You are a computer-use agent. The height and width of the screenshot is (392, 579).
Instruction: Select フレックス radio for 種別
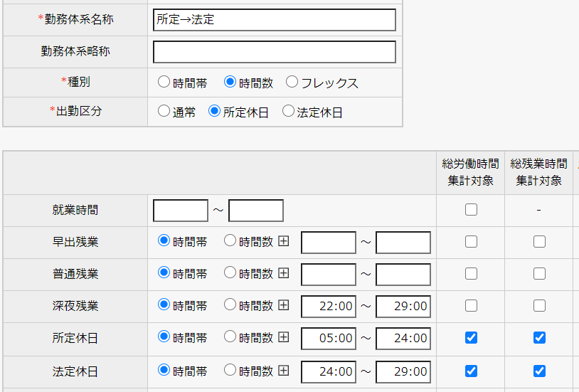click(x=292, y=82)
